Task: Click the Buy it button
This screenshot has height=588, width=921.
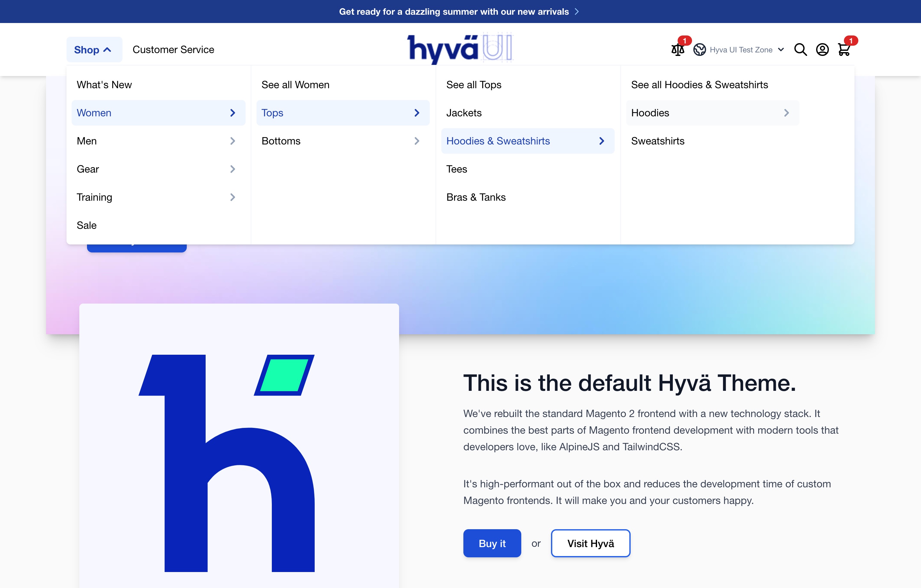Action: pyautogui.click(x=492, y=543)
